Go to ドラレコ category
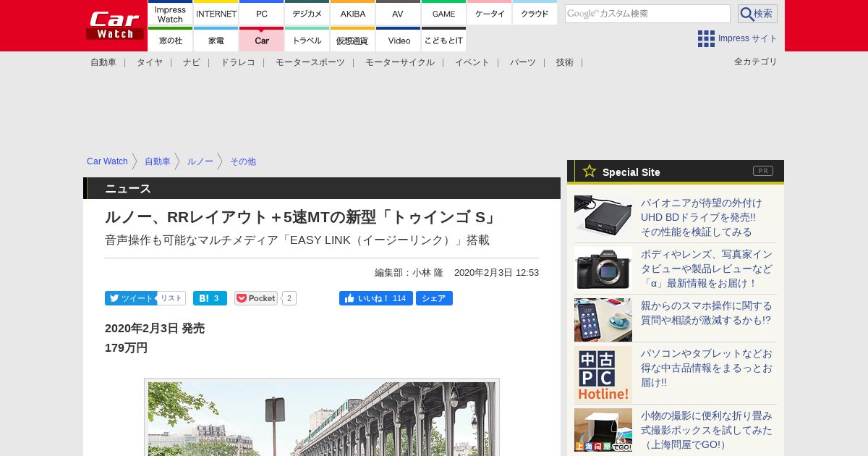This screenshot has width=868, height=456. click(x=238, y=62)
